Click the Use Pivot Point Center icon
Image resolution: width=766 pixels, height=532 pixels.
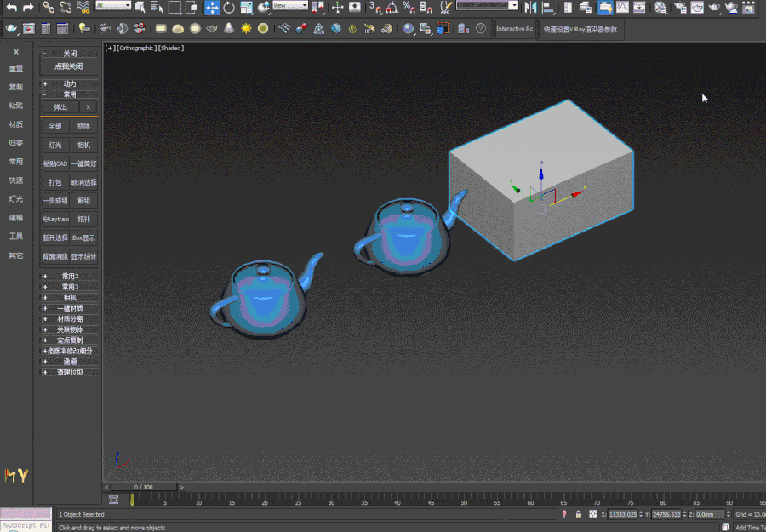(318, 7)
